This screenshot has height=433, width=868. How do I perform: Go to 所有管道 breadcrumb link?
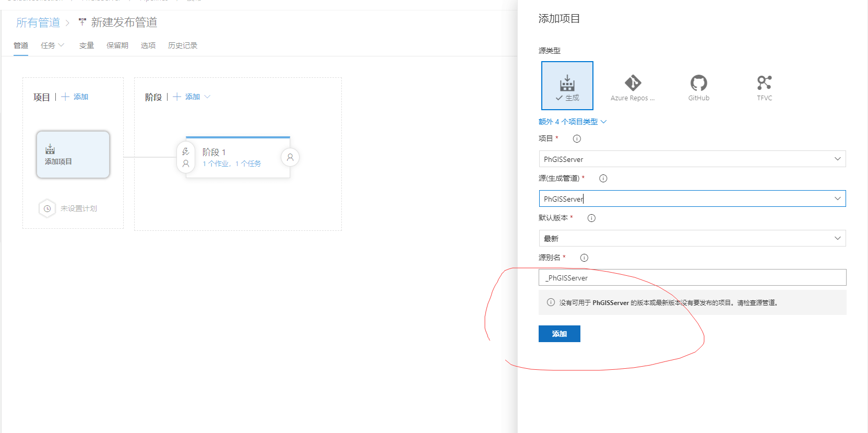[38, 22]
